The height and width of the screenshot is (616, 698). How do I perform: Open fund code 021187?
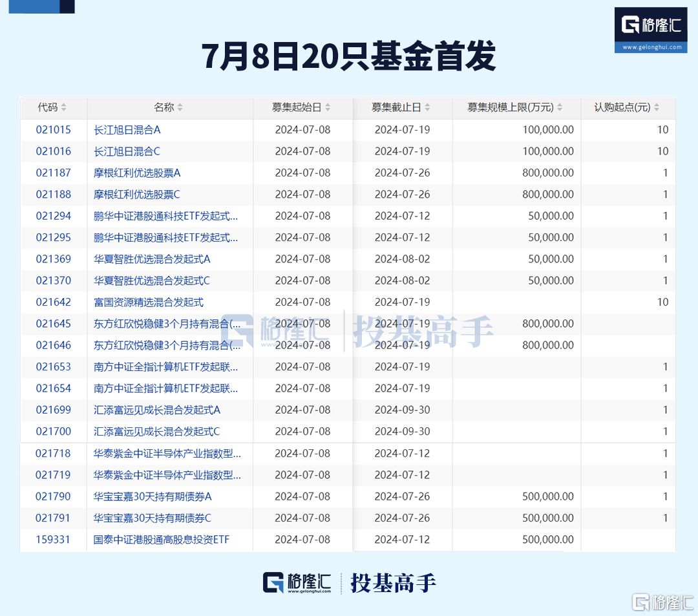pos(54,173)
